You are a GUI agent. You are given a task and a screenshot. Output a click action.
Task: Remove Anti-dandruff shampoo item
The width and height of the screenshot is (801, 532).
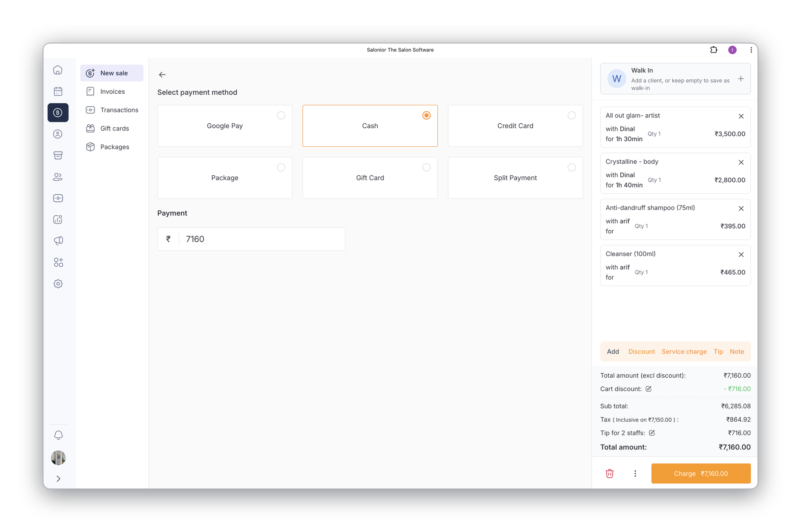coord(741,209)
